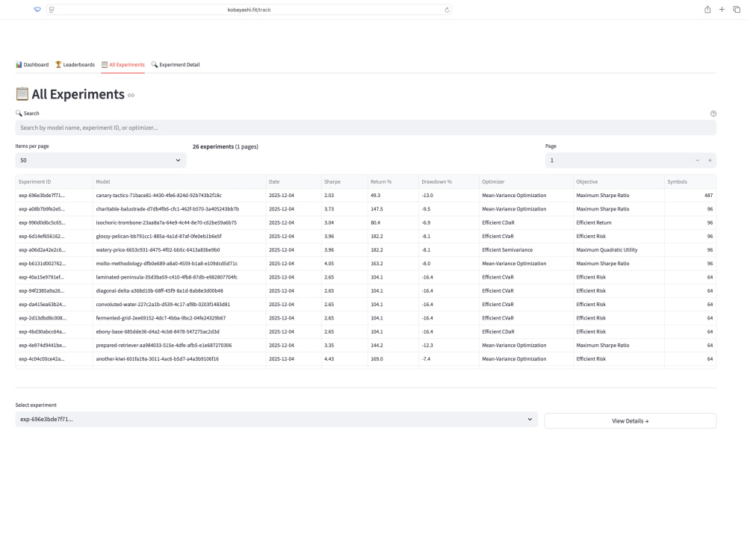
Task: Focus the experiment search input field
Action: pyautogui.click(x=365, y=128)
